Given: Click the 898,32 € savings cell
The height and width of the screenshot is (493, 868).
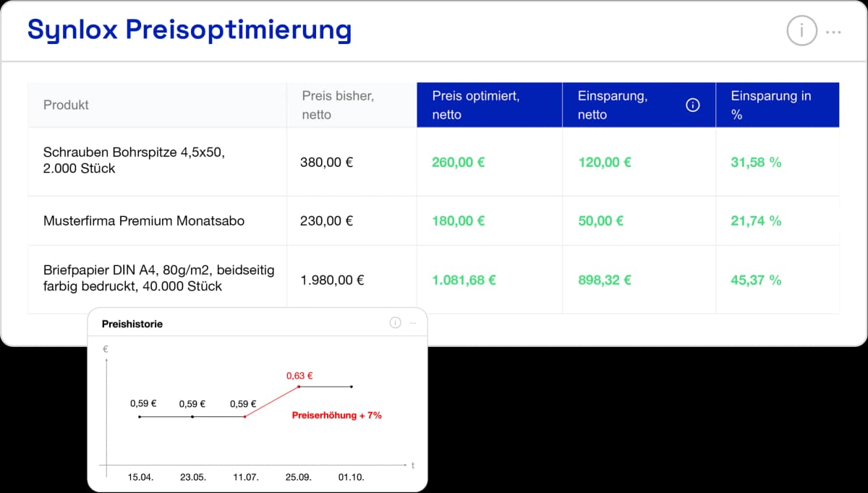Looking at the screenshot, I should 604,280.
